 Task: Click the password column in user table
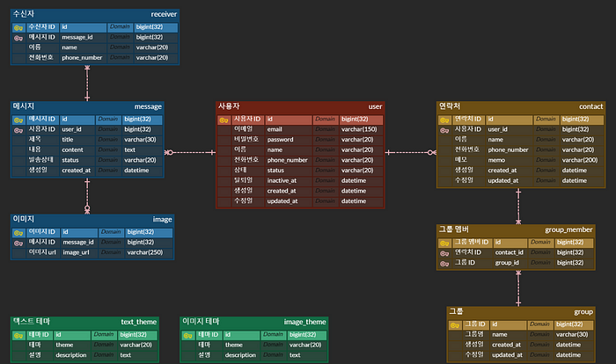click(x=280, y=140)
